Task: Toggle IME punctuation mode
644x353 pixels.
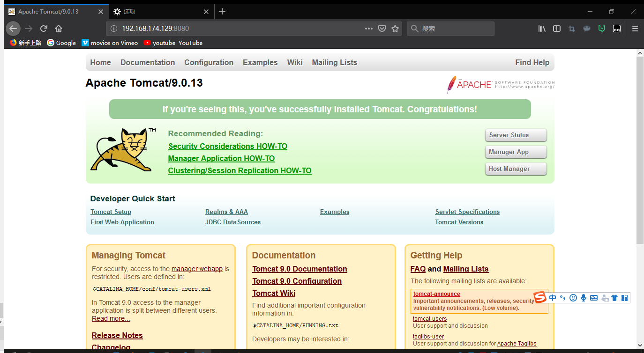Action: point(562,298)
